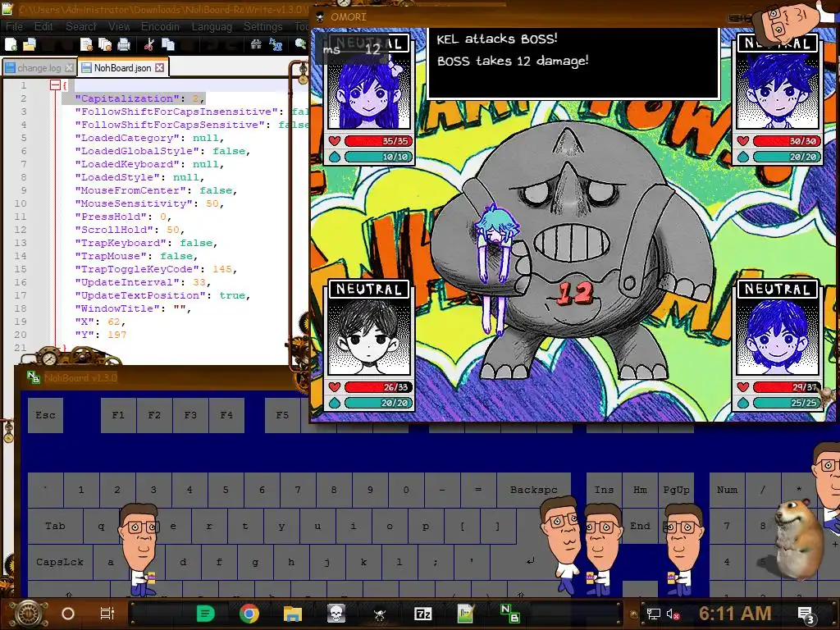This screenshot has height=630, width=840.
Task: Open Task View from the taskbar
Action: [x=107, y=614]
